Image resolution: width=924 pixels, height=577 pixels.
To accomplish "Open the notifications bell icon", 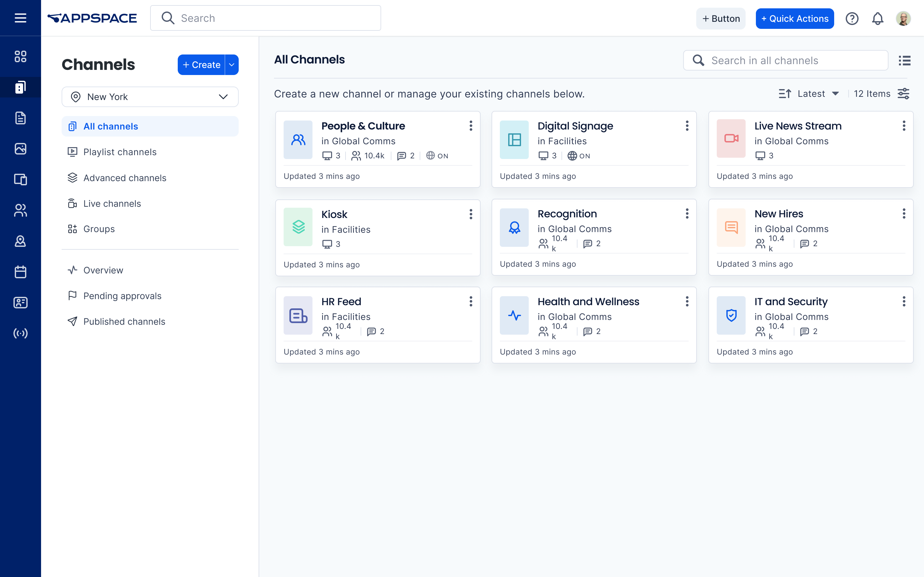I will (877, 18).
